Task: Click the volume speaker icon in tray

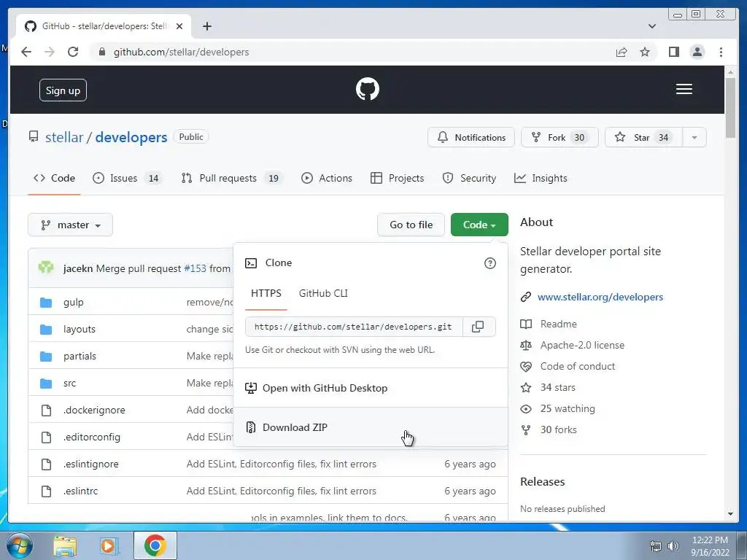Action: [673, 546]
